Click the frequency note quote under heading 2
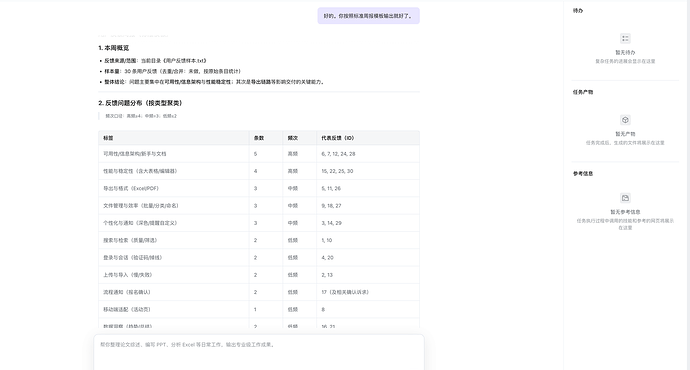Screen dimensions: 690x370 click(141, 116)
